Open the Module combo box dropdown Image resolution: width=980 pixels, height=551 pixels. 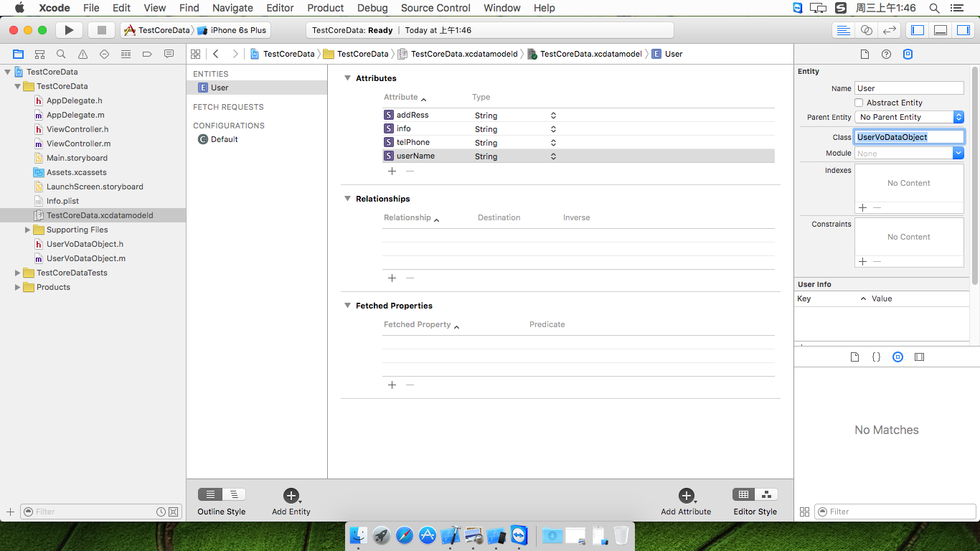coord(958,153)
